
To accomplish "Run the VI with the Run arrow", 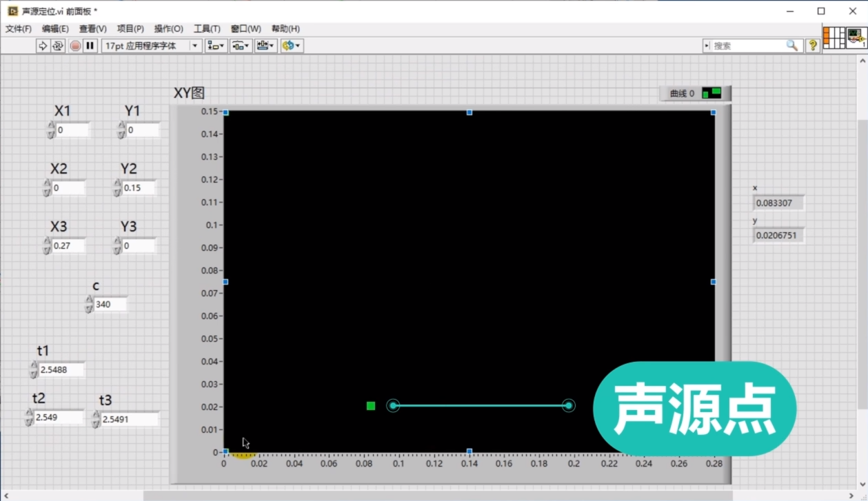I will point(43,45).
